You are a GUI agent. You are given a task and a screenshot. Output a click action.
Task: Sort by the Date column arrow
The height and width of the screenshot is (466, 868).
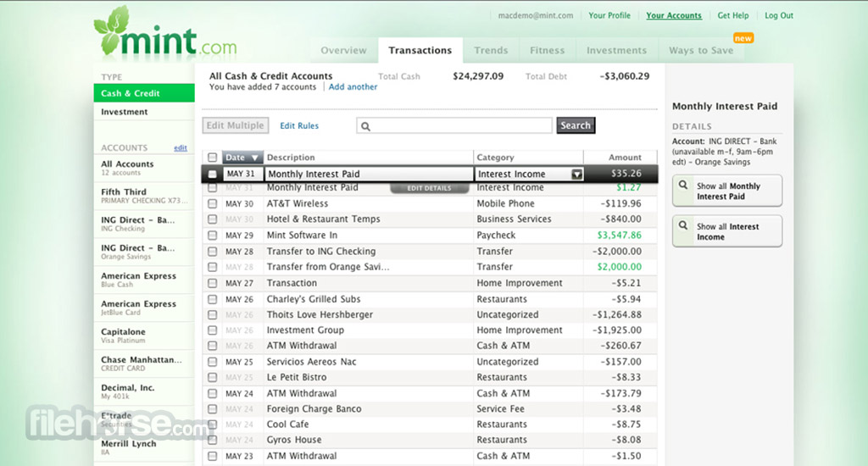(254, 158)
